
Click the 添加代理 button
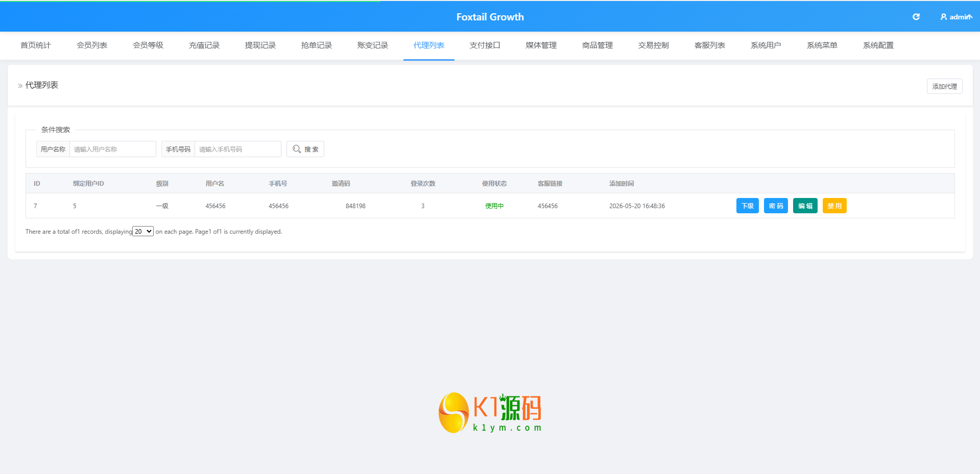(945, 86)
